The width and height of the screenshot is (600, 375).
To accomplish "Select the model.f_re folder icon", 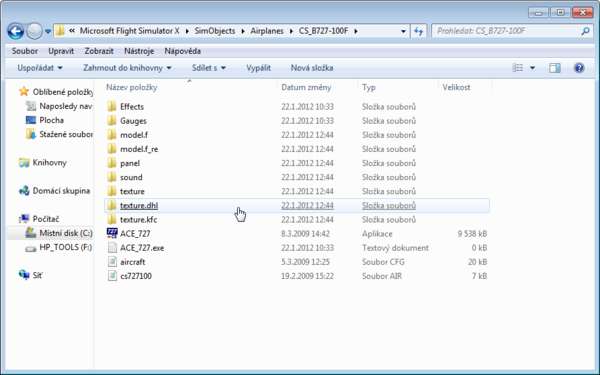I will click(x=112, y=149).
